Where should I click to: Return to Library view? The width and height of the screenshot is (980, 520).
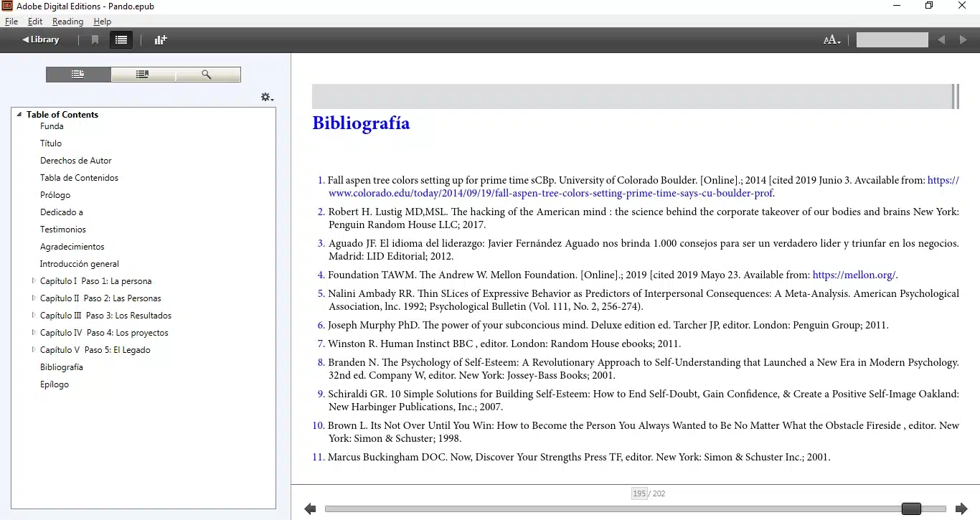41,39
